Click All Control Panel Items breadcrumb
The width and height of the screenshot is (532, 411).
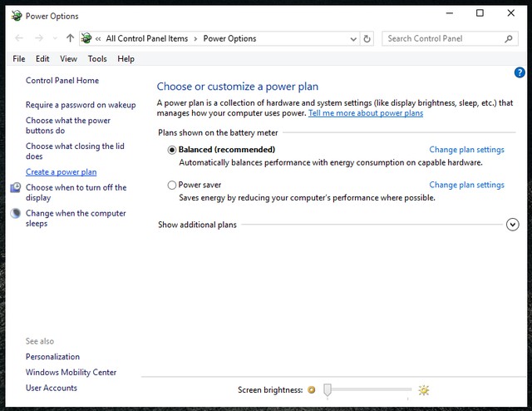pyautogui.click(x=147, y=39)
